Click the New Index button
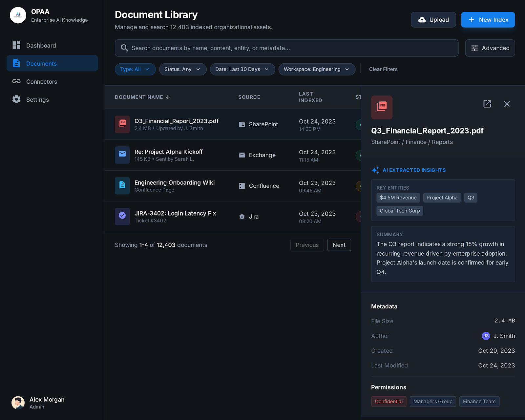 point(488,20)
